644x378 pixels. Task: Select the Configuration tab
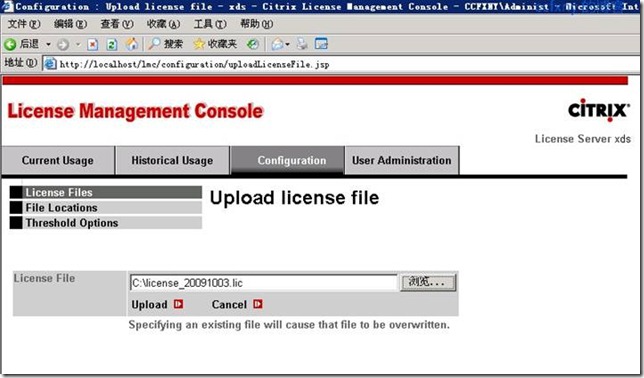[x=288, y=160]
